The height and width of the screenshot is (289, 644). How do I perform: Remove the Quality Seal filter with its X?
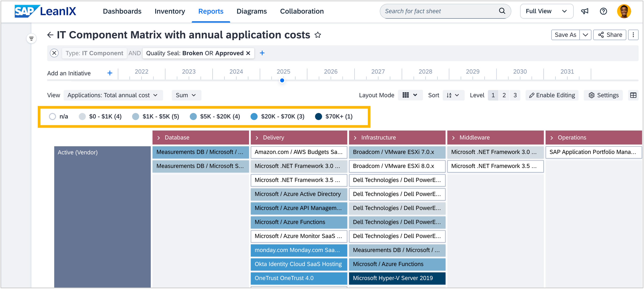(x=248, y=53)
